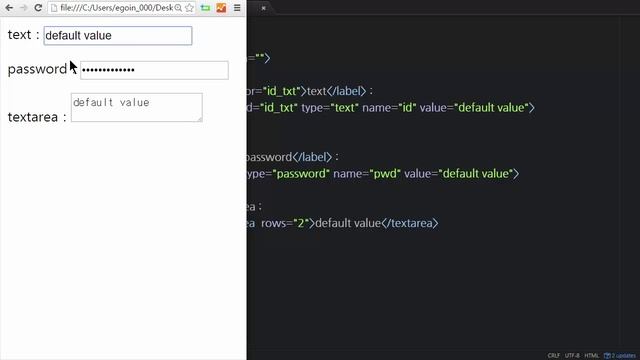Click the text input containing default value
Screen dimensions: 640x360
click(x=118, y=36)
